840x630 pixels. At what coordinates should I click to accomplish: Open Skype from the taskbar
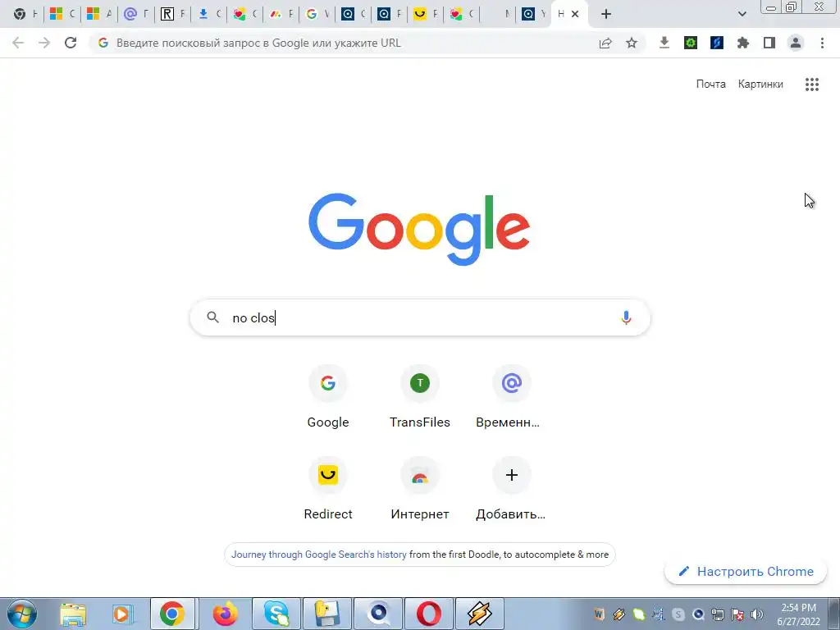(x=276, y=614)
